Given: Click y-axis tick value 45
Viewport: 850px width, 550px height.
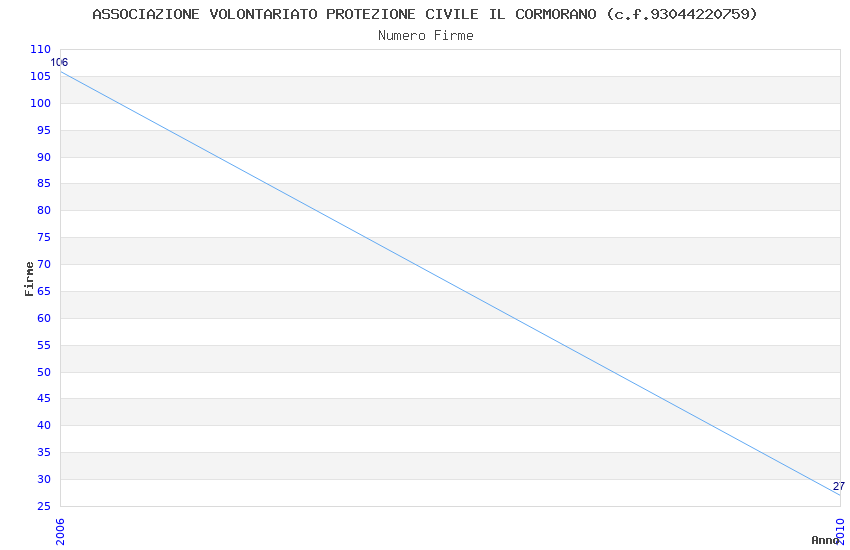Looking at the screenshot, I should pyautogui.click(x=44, y=398).
